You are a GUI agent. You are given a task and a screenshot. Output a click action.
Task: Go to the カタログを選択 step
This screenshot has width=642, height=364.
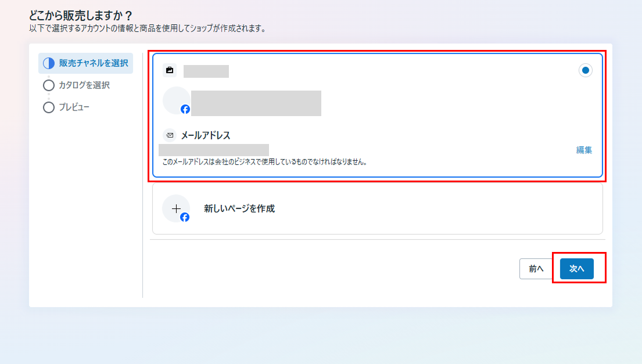click(84, 85)
